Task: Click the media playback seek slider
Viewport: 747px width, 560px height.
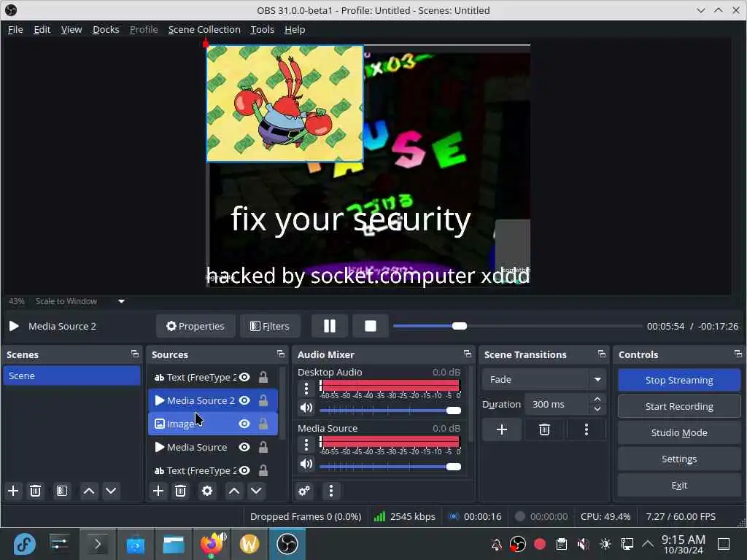Action: click(x=517, y=326)
